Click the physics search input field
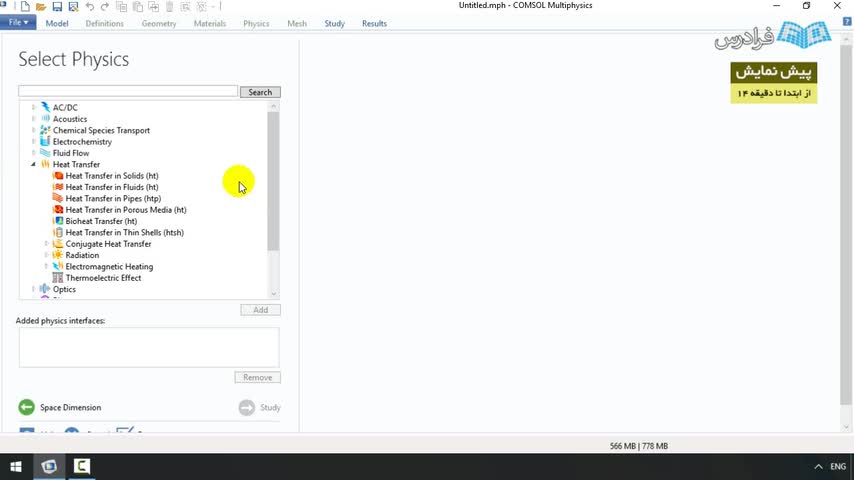The image size is (854, 480). (x=128, y=91)
